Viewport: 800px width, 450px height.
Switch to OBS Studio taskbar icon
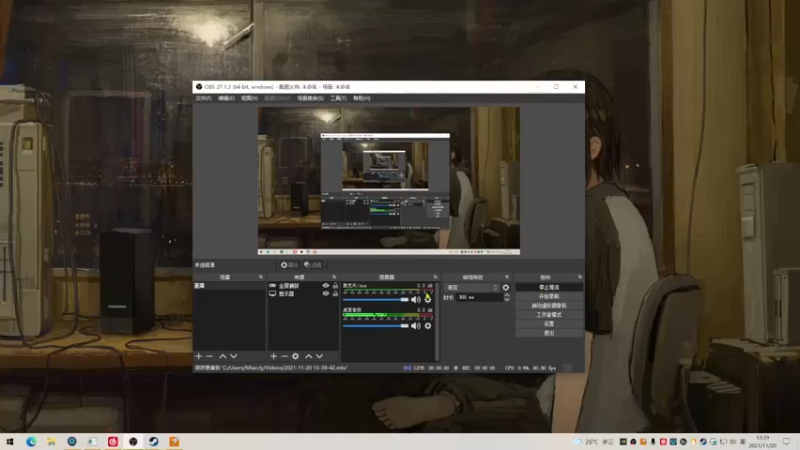133,441
